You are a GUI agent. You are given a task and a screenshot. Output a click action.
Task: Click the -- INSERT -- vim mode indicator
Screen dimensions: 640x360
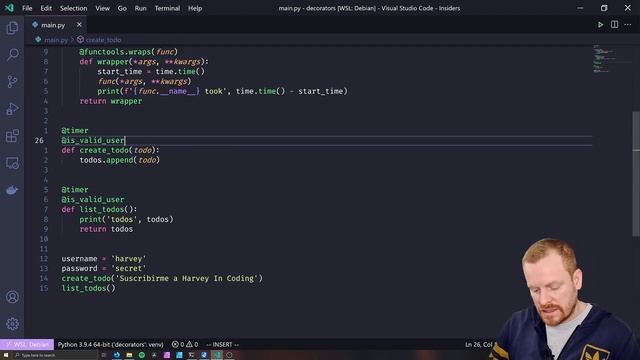coord(222,344)
